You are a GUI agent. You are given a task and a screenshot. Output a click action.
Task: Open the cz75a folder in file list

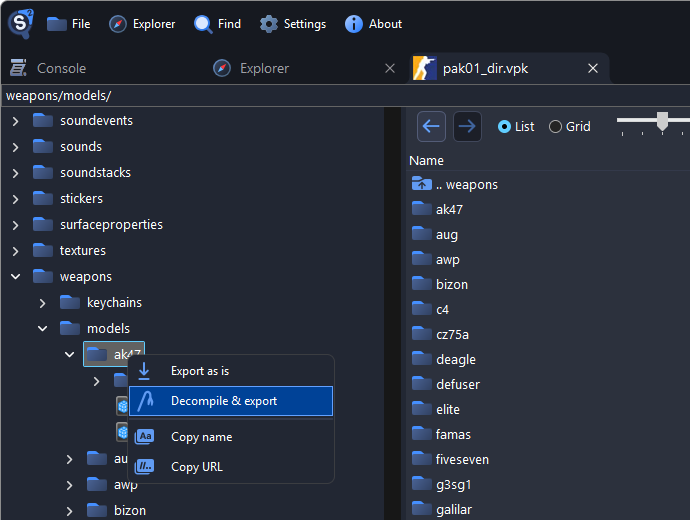(x=440, y=335)
